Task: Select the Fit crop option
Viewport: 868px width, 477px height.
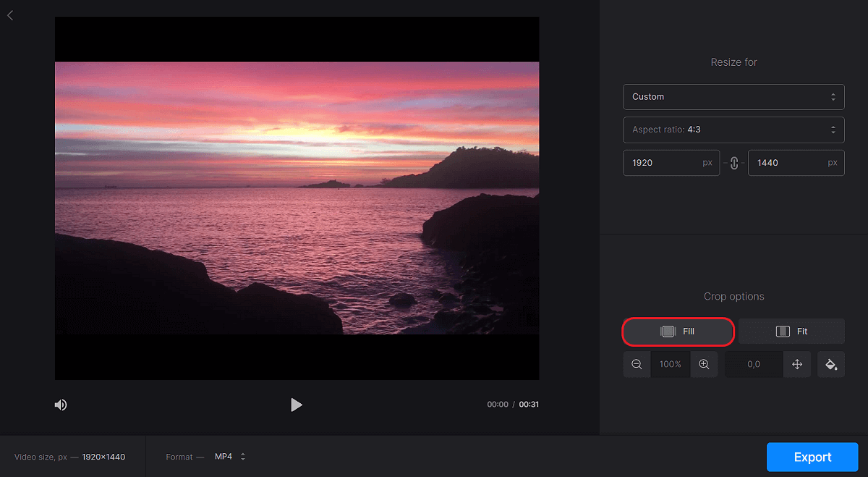Action: 791,331
